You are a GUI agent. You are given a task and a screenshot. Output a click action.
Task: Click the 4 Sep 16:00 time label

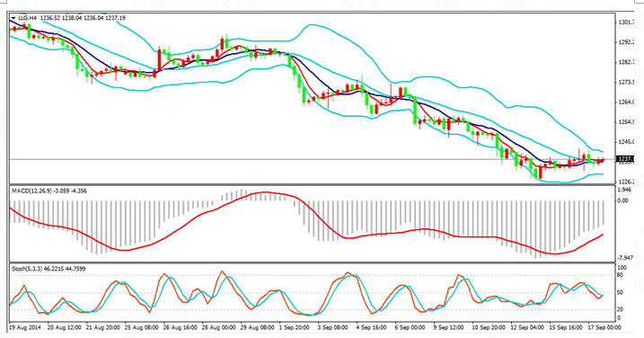pyautogui.click(x=372, y=328)
